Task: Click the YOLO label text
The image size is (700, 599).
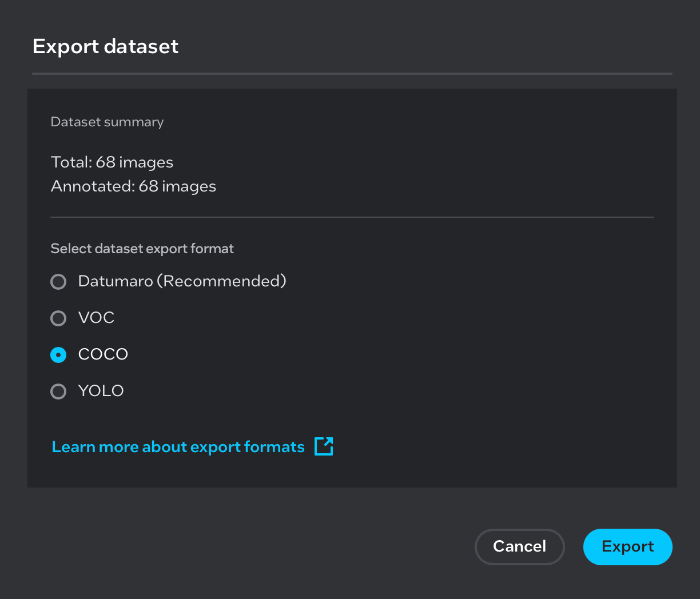Action: 101,391
